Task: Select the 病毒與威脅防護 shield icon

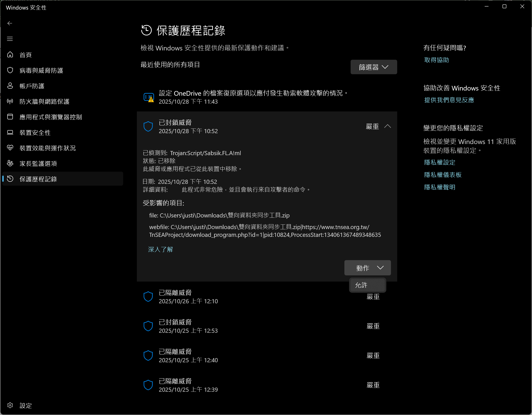Action: 10,70
